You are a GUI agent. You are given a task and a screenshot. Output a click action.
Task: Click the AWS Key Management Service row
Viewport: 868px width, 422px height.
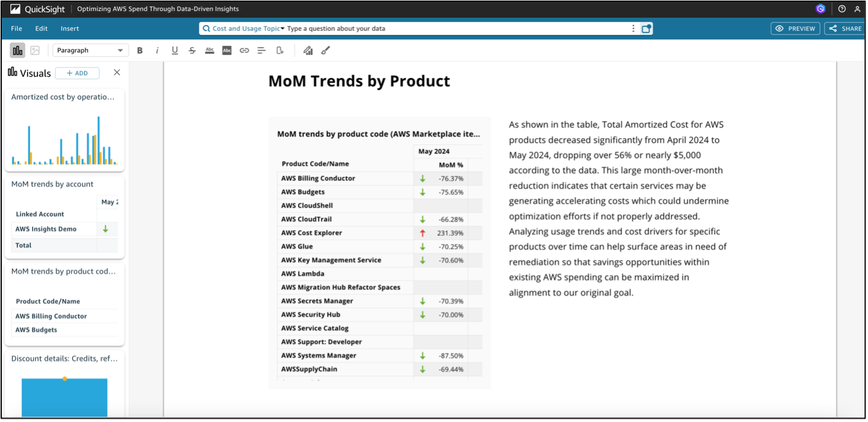[380, 260]
